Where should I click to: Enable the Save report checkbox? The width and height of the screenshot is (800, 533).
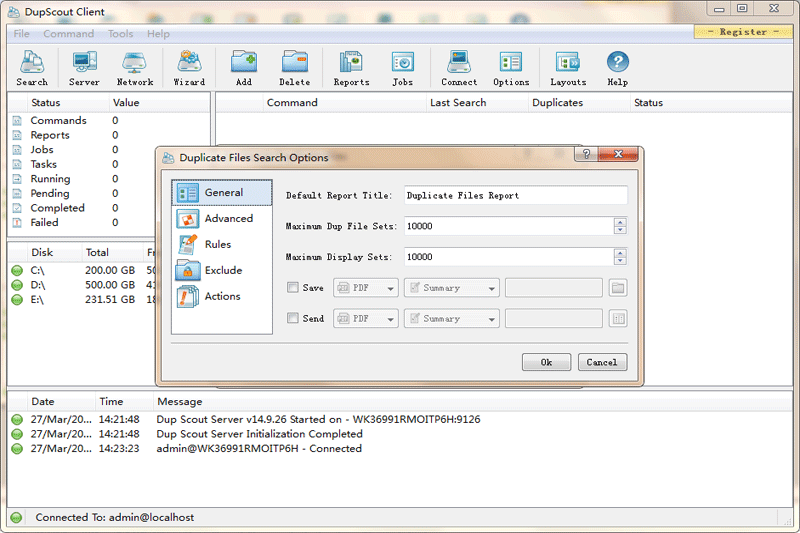pyautogui.click(x=293, y=288)
